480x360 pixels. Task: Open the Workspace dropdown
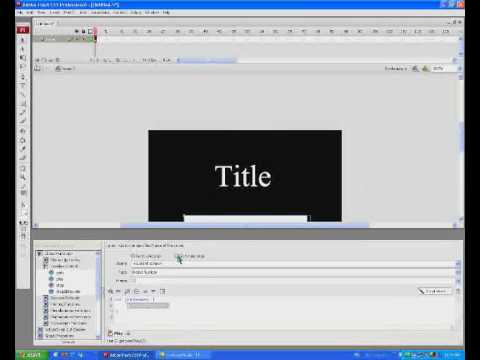click(x=396, y=68)
